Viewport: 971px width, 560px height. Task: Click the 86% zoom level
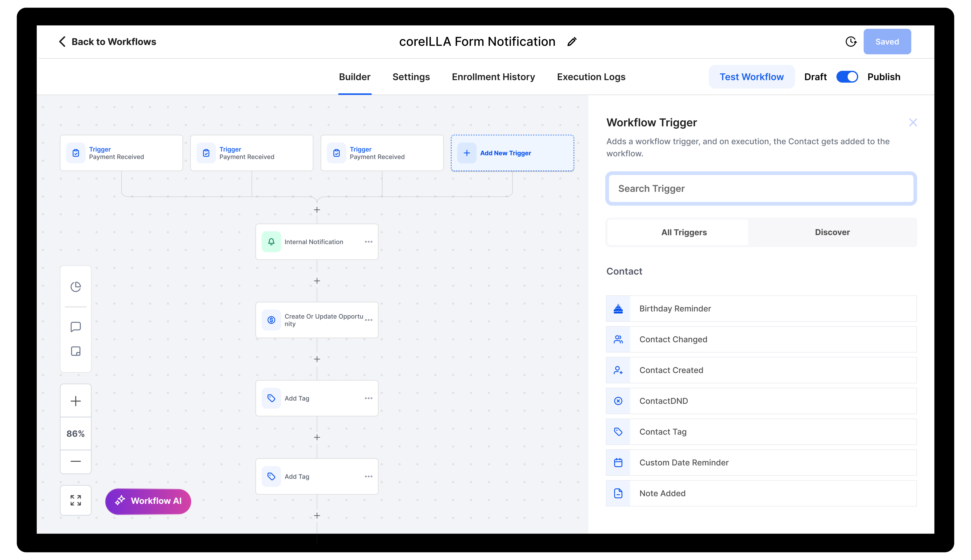[x=76, y=434]
